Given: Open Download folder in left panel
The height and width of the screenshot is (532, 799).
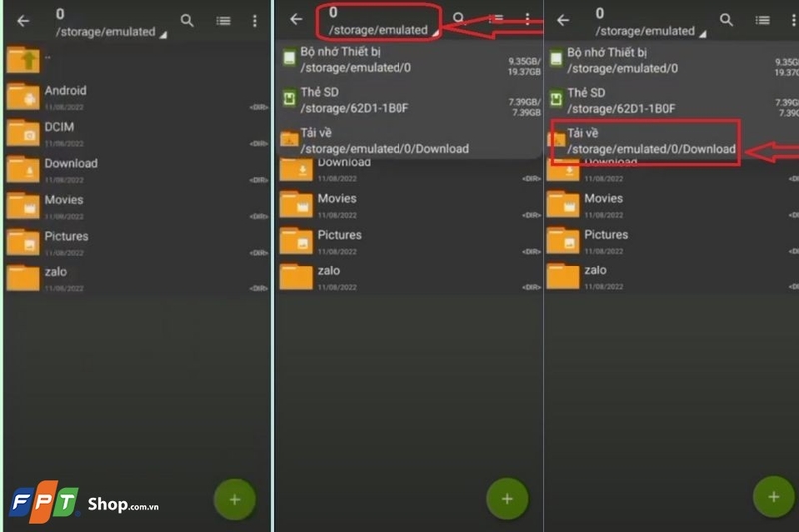Looking at the screenshot, I should (x=137, y=169).
